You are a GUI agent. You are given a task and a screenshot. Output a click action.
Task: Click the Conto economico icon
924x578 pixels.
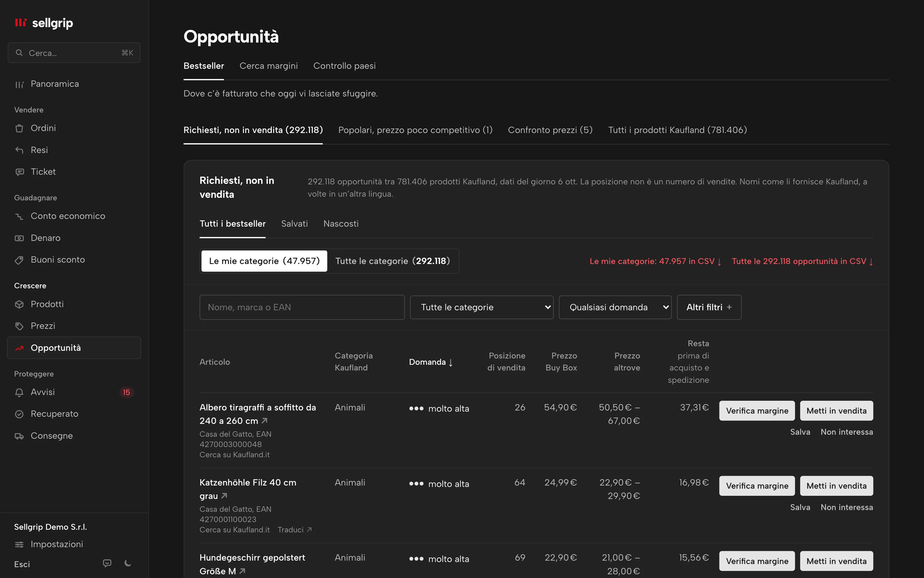click(x=19, y=216)
